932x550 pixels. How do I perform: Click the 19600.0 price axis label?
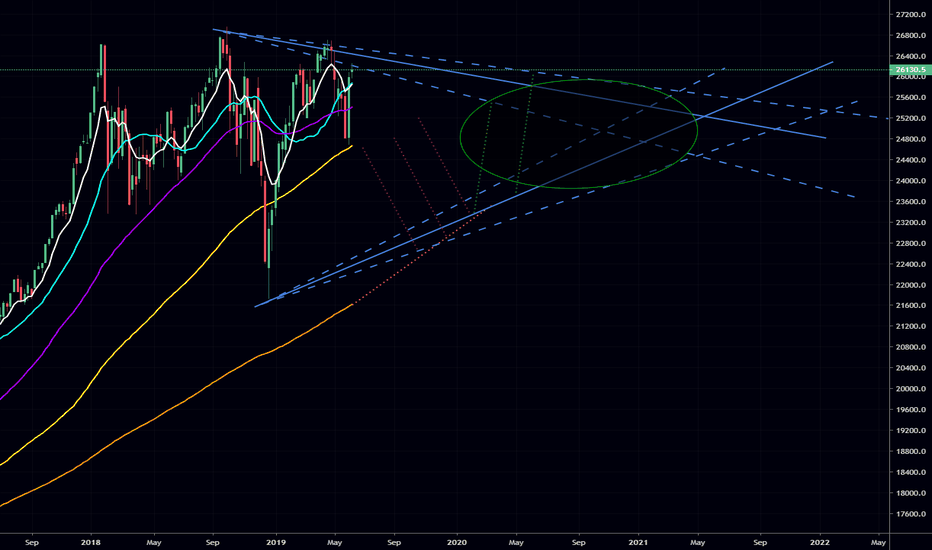pyautogui.click(x=911, y=410)
